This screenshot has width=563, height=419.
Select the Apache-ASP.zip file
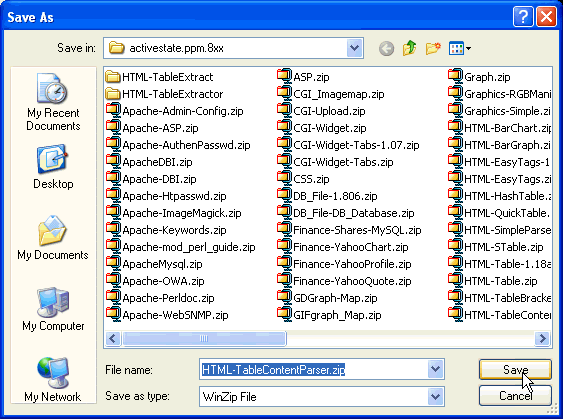152,128
